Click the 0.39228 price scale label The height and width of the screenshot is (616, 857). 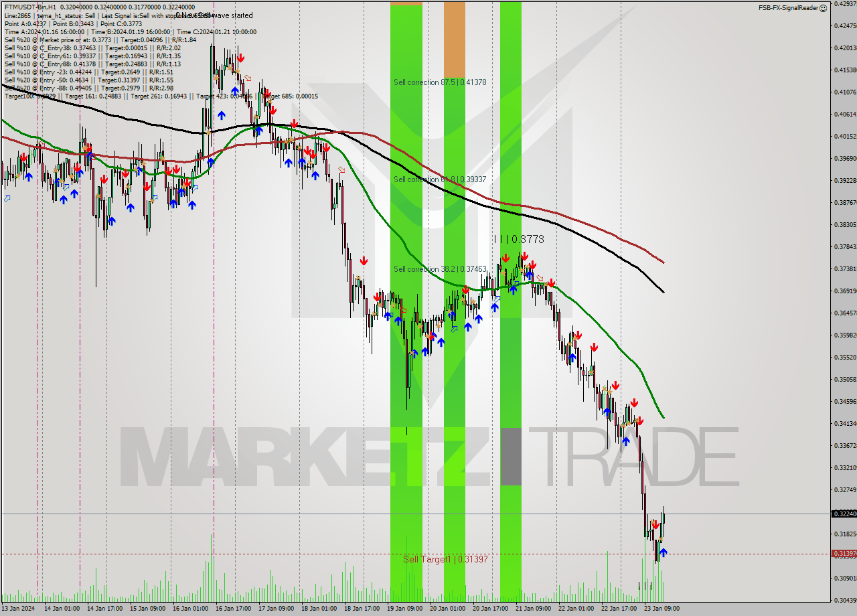click(844, 180)
